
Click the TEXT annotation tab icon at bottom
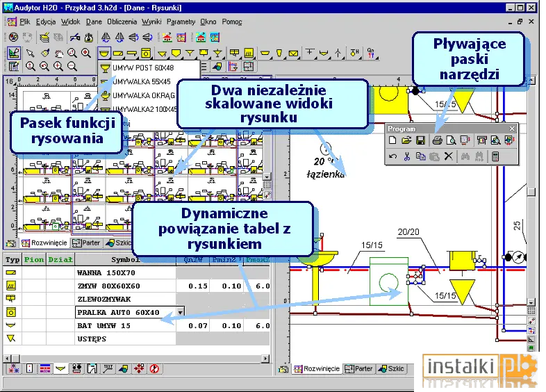[108, 368]
